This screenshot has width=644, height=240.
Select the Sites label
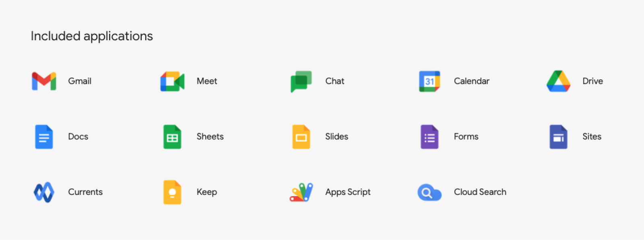tap(592, 137)
